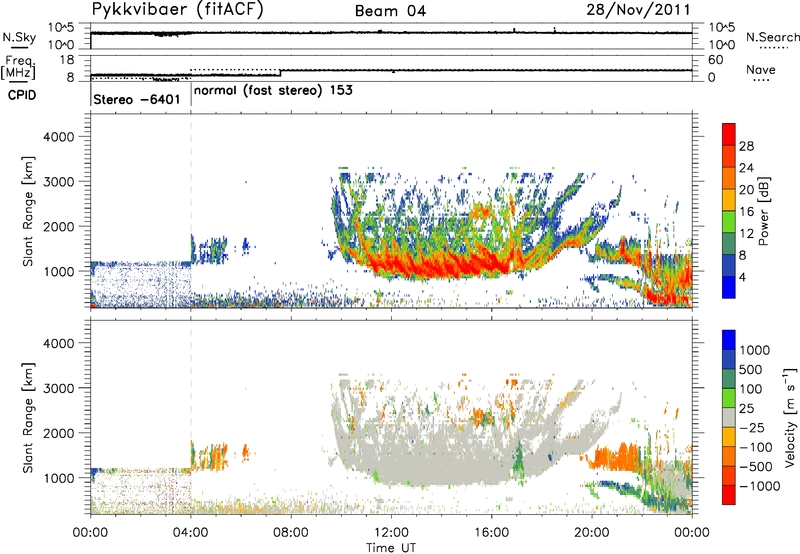Image resolution: width=800 pixels, height=554 pixels.
Task: Click the date '28/Nov/2011'
Action: tap(638, 10)
